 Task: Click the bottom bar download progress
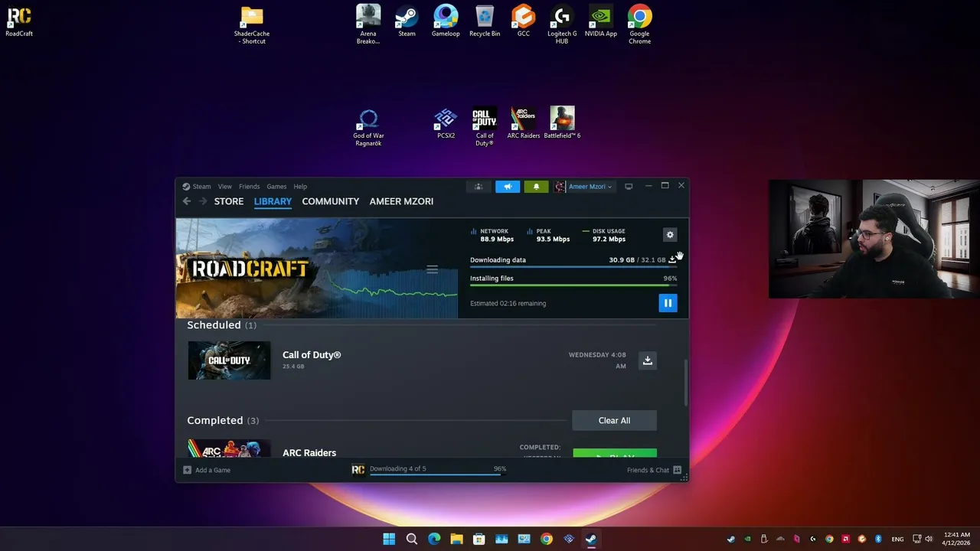437,474
